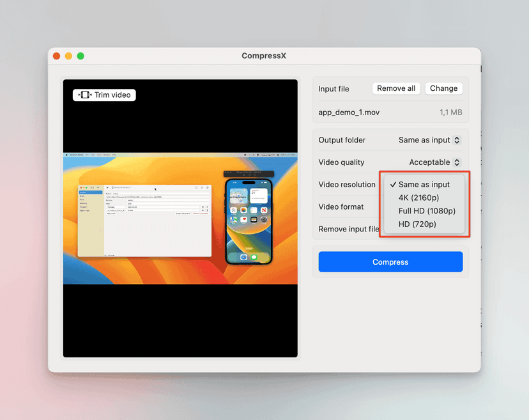Choose HD (720p) resolution
The height and width of the screenshot is (420, 529).
point(417,224)
